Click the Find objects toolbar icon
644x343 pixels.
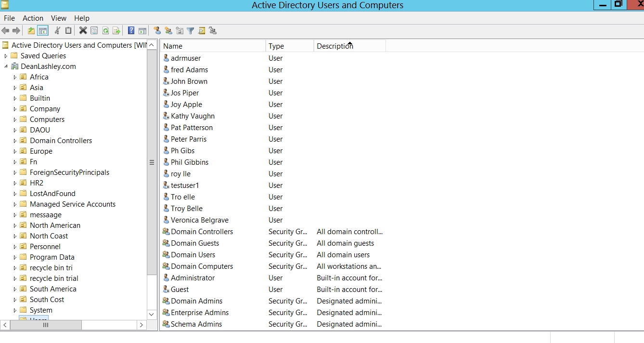(202, 31)
